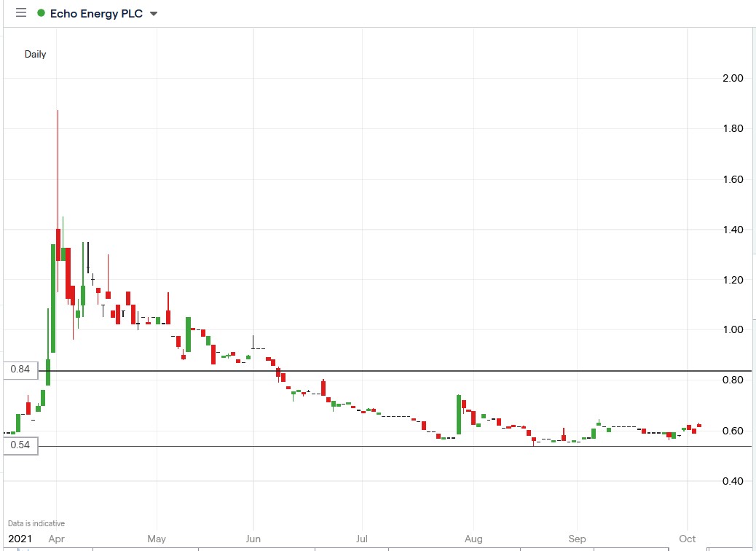Click the 0.84 price level tag
The height and width of the screenshot is (551, 756).
[19, 370]
